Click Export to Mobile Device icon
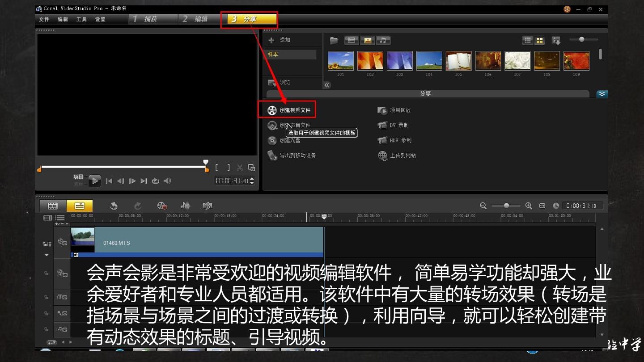The width and height of the screenshot is (644, 362). [272, 156]
